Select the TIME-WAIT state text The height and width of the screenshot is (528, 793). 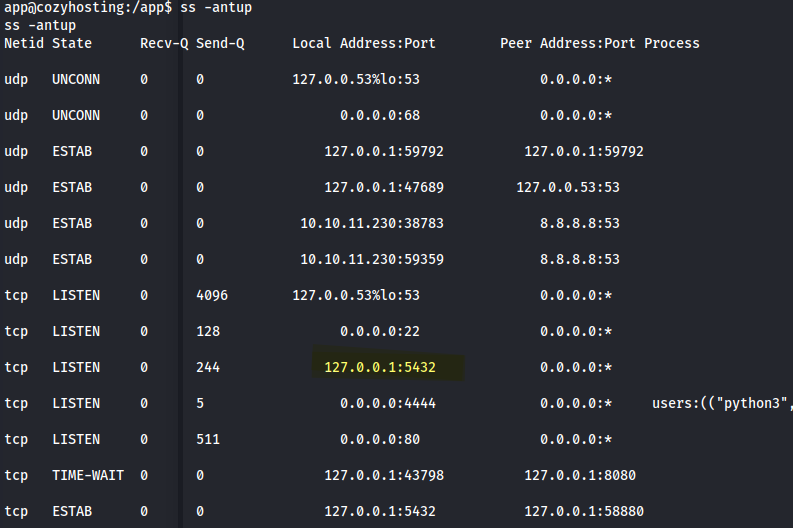tap(88, 475)
